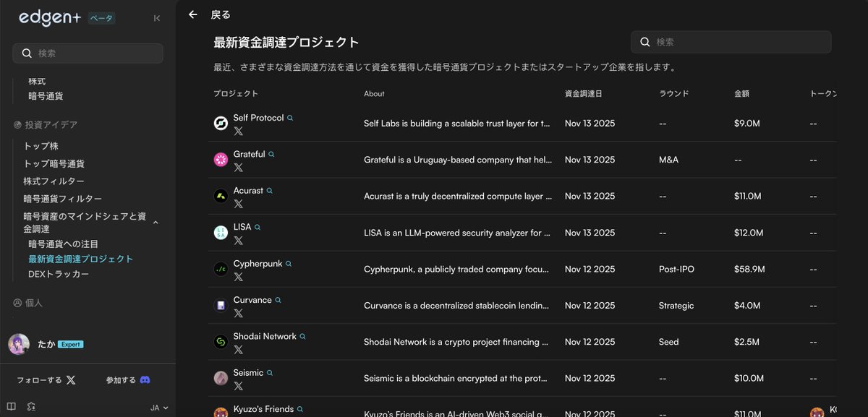The width and height of the screenshot is (868, 417).
Task: Select 株式 in sidebar
Action: click(37, 81)
